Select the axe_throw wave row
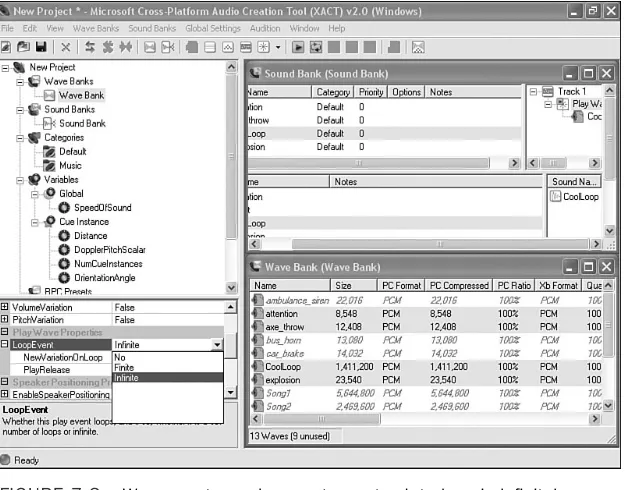The width and height of the screenshot is (626, 490). coord(426,327)
